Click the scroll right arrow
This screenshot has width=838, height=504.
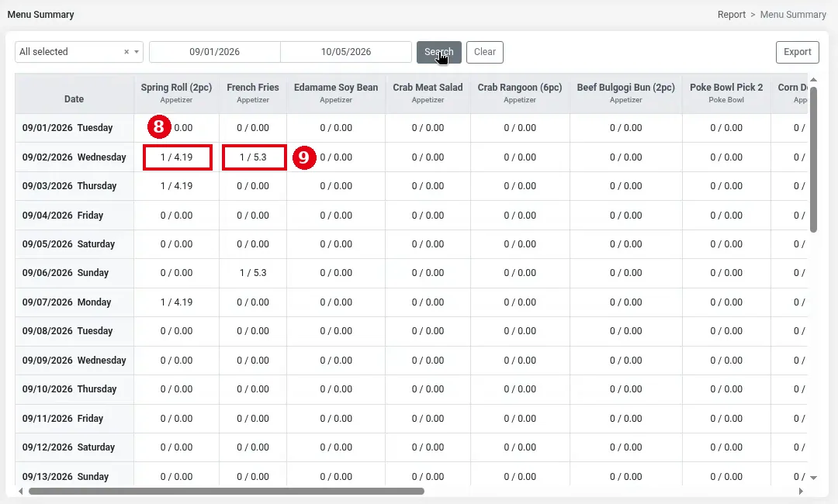(801, 491)
